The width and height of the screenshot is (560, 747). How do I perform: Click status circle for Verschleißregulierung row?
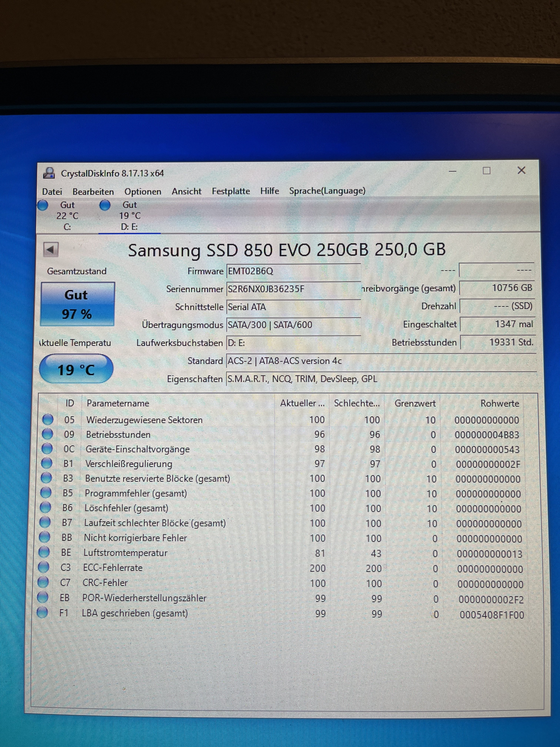pos(47,463)
